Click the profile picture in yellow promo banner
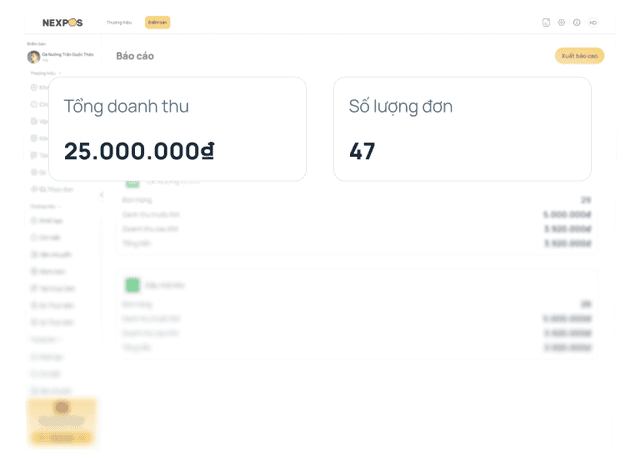Image resolution: width=640 pixels, height=461 pixels. coord(62,408)
